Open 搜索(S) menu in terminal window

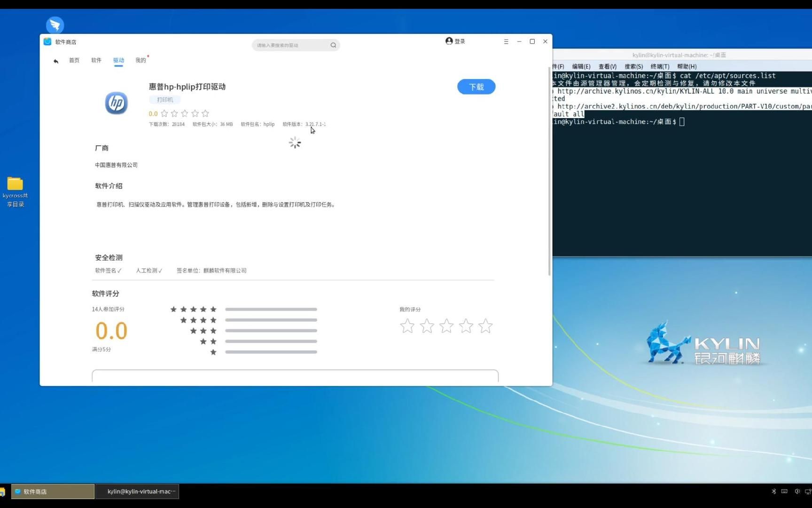click(634, 66)
